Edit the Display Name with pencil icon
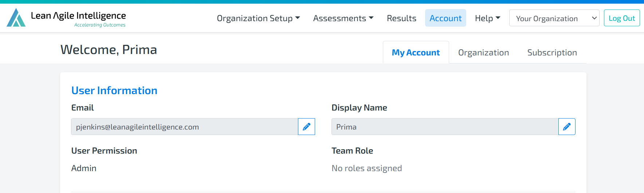The image size is (644, 193). (x=567, y=127)
